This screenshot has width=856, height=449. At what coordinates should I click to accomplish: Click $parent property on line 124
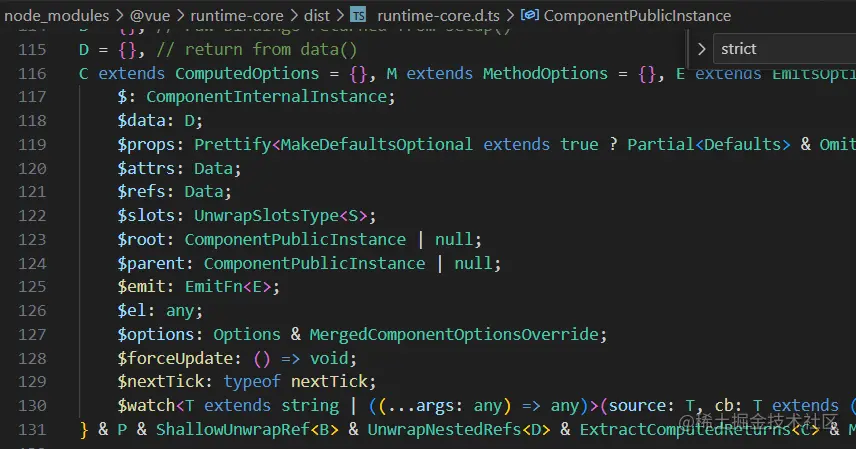coord(151,264)
